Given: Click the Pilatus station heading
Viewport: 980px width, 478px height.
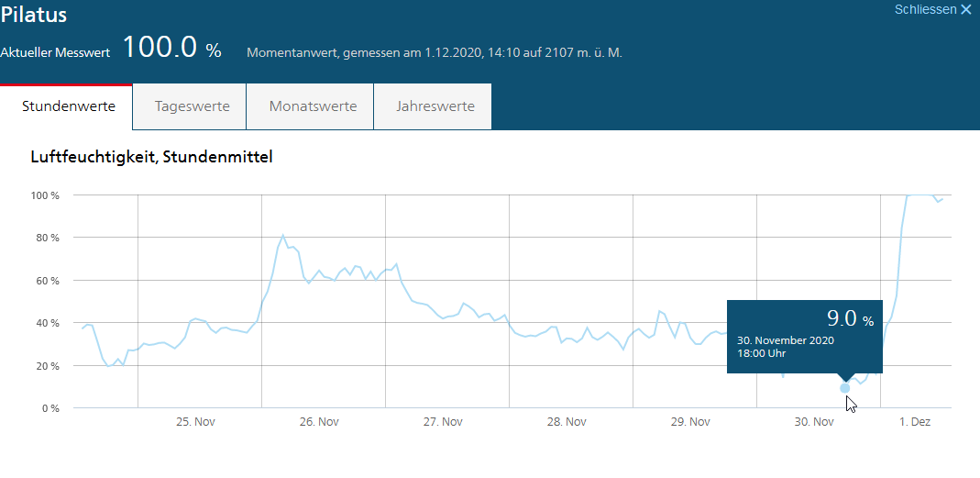Looking at the screenshot, I should tap(34, 16).
